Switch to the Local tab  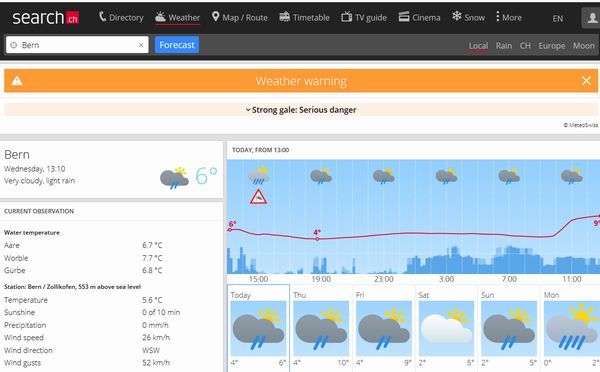point(478,46)
